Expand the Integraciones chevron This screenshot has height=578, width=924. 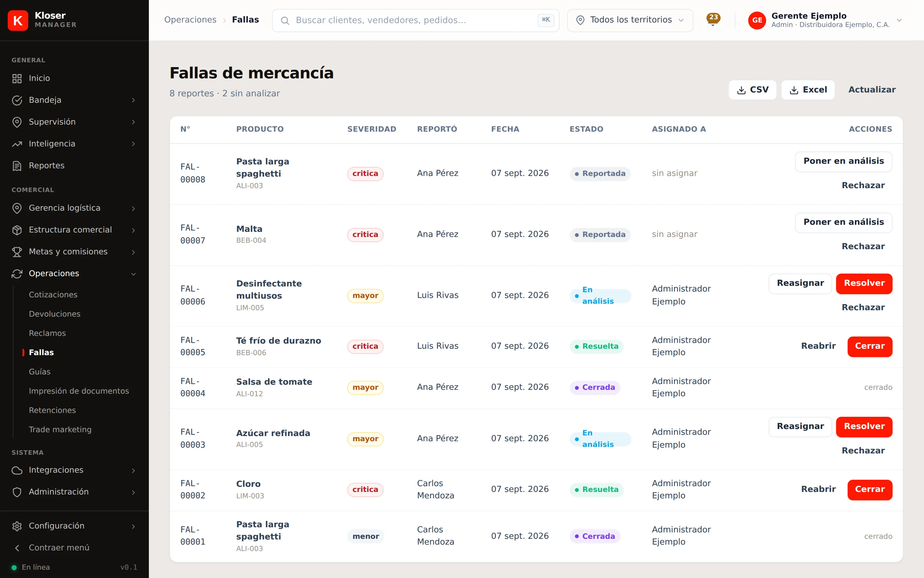133,470
